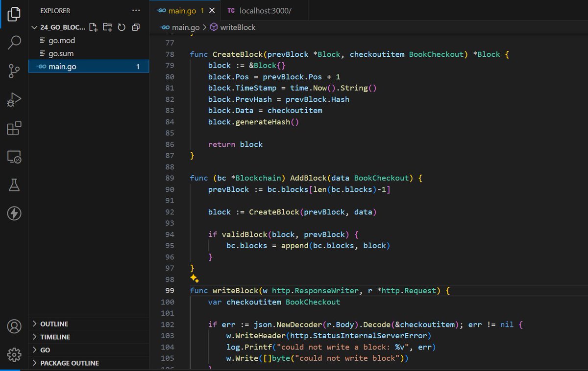Expand the OUTLINE section
Image resolution: width=588 pixels, height=371 pixels.
tap(89, 324)
